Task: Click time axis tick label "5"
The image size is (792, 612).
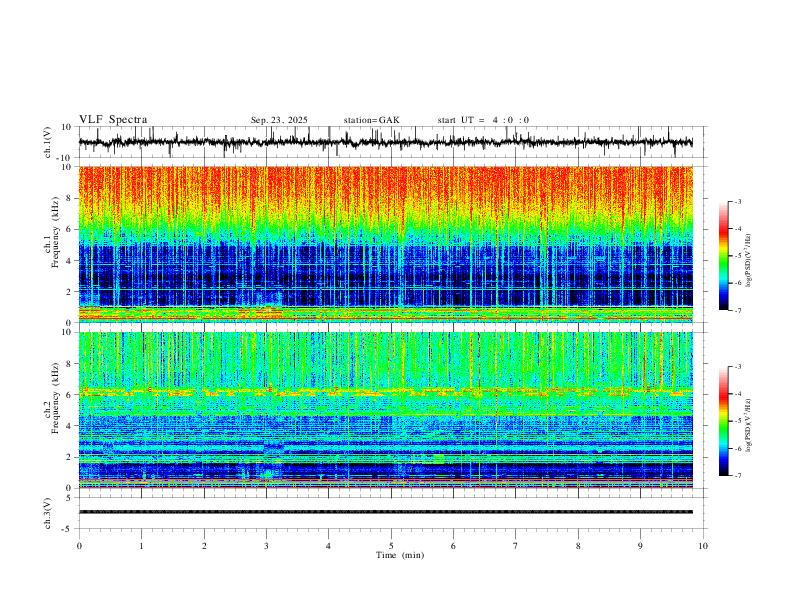Action: [391, 546]
